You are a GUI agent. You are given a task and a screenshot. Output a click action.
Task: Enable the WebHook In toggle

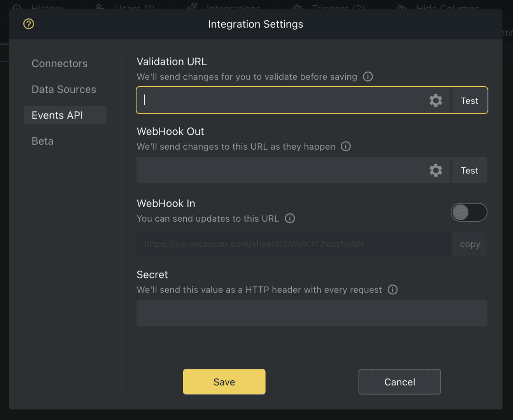click(x=469, y=212)
